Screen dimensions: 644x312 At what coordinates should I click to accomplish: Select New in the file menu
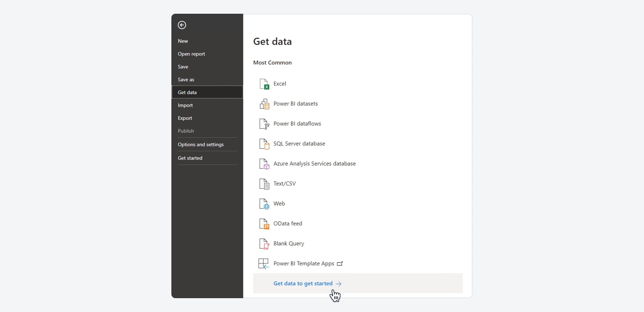207,41
